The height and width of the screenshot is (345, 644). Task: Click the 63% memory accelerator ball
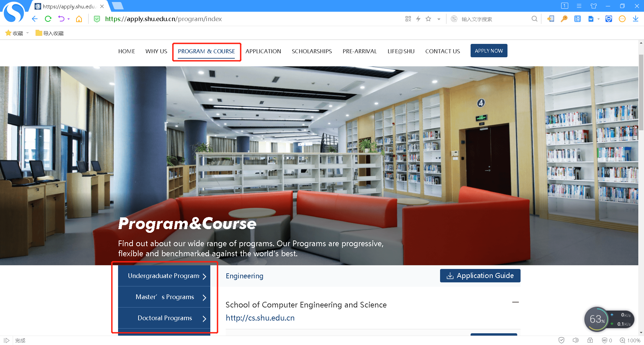[597, 319]
